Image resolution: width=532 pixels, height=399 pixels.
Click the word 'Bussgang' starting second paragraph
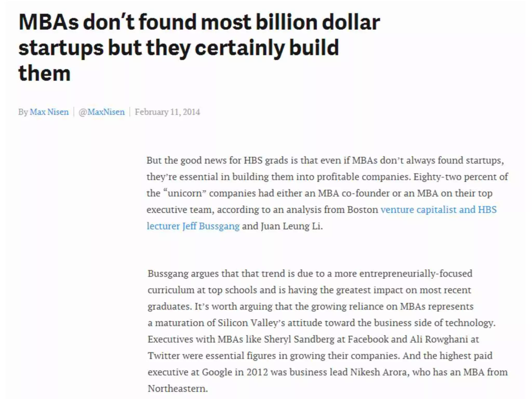click(x=168, y=274)
